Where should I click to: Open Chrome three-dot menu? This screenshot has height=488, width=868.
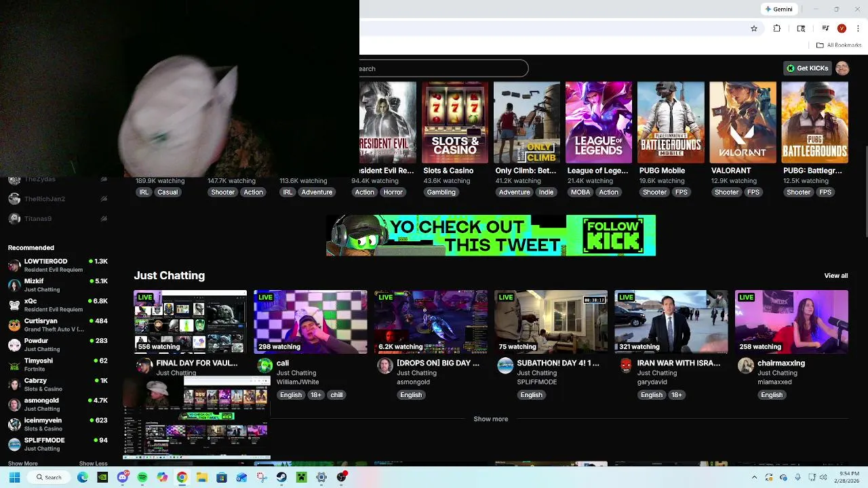point(859,28)
